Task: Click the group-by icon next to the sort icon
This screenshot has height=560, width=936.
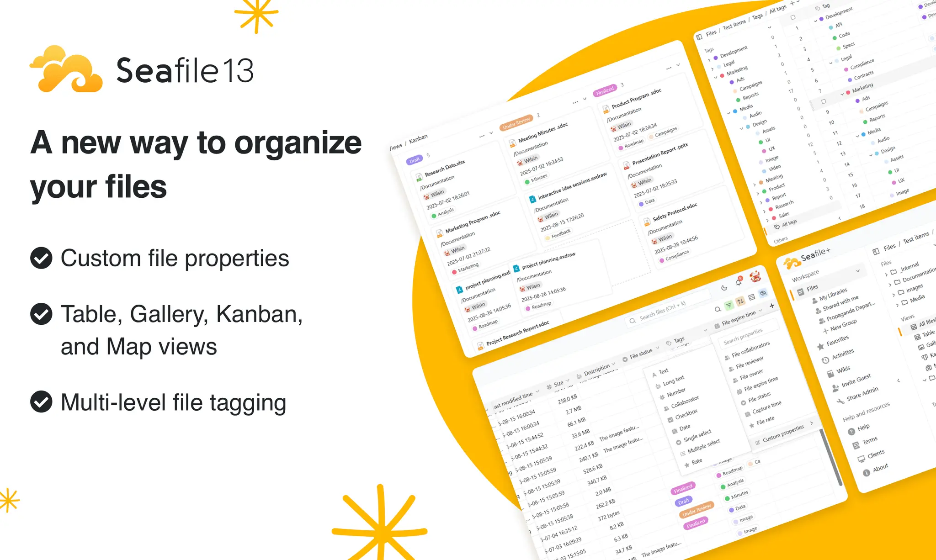Action: pyautogui.click(x=752, y=297)
